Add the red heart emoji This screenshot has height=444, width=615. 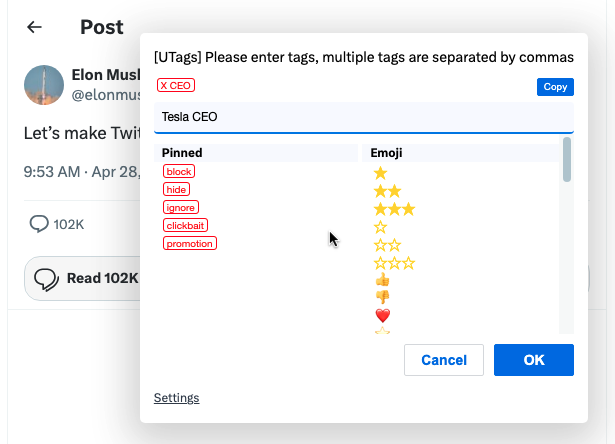(x=381, y=315)
